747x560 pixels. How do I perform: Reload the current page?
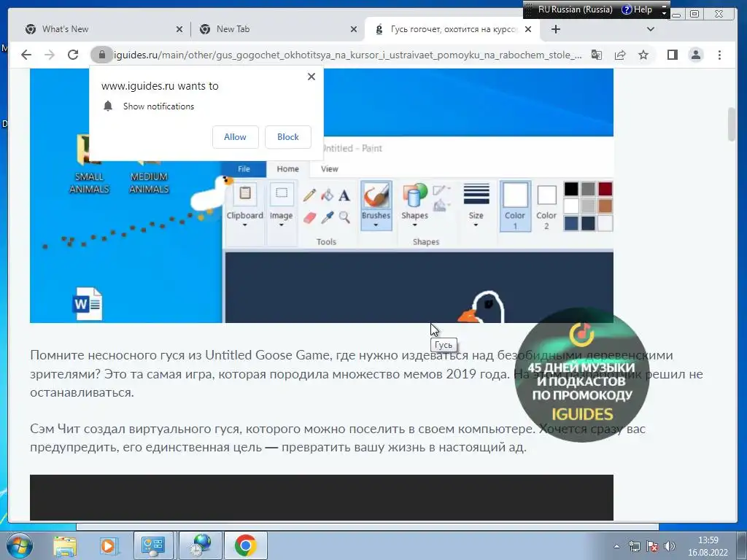(73, 55)
